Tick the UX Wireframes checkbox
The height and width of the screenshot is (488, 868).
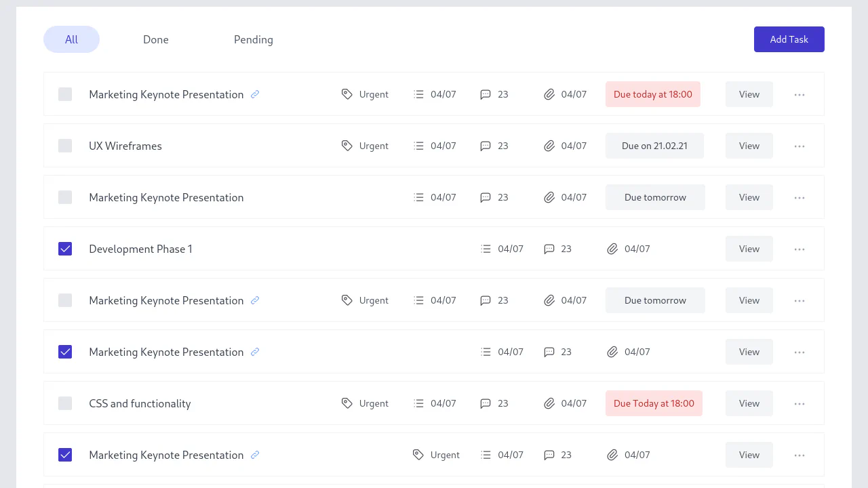65,146
